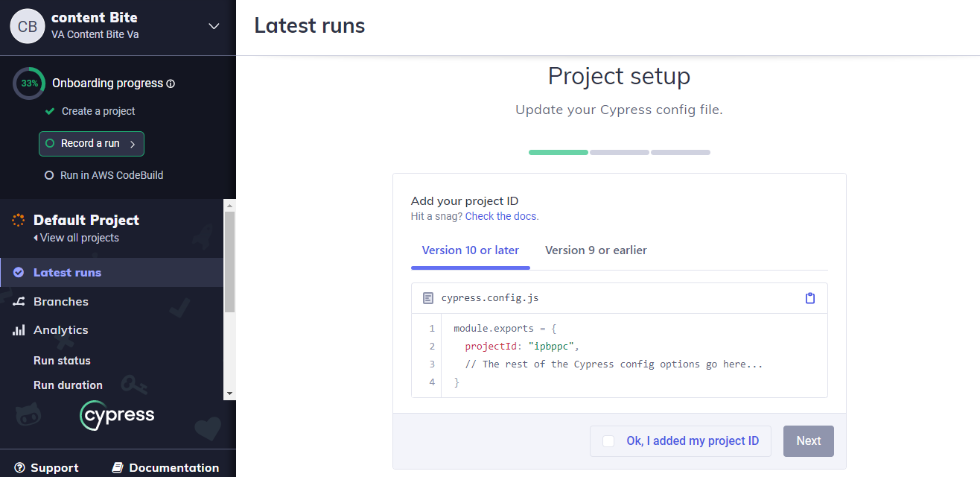Open the Onboarding progress info icon
980x477 pixels.
click(x=171, y=84)
